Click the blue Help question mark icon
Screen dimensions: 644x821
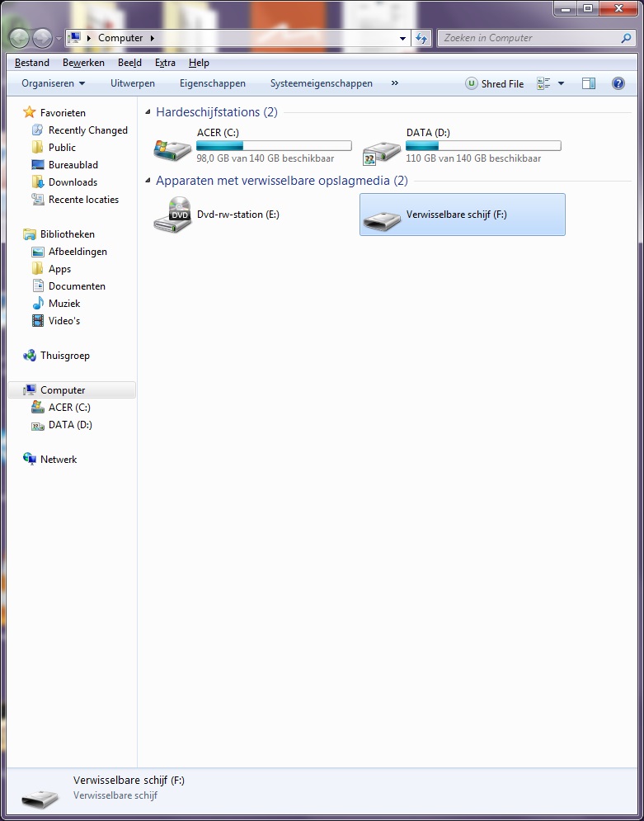coord(618,83)
